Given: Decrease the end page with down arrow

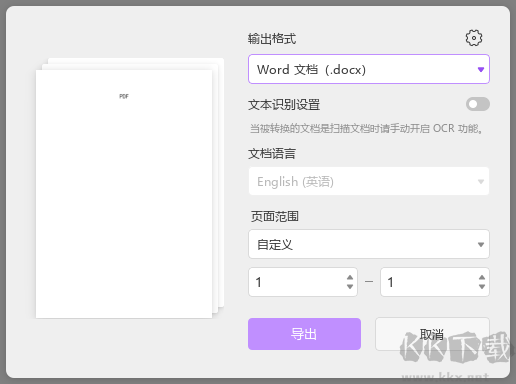Looking at the screenshot, I should pos(482,287).
